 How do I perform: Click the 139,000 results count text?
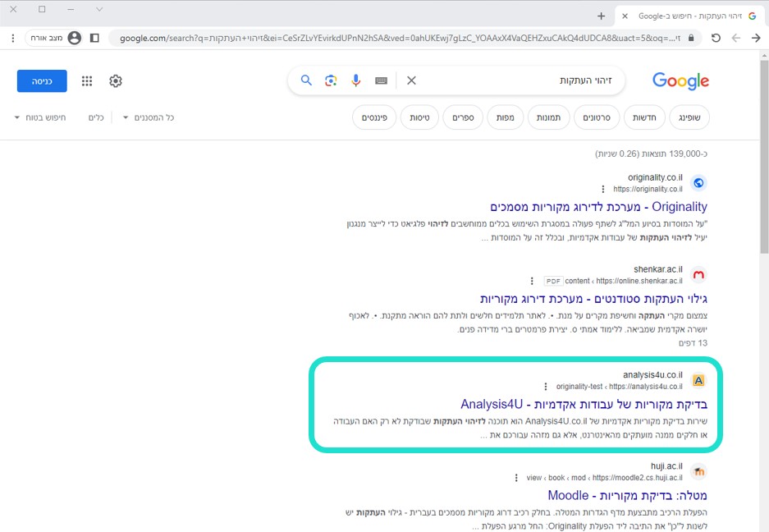pyautogui.click(x=652, y=154)
